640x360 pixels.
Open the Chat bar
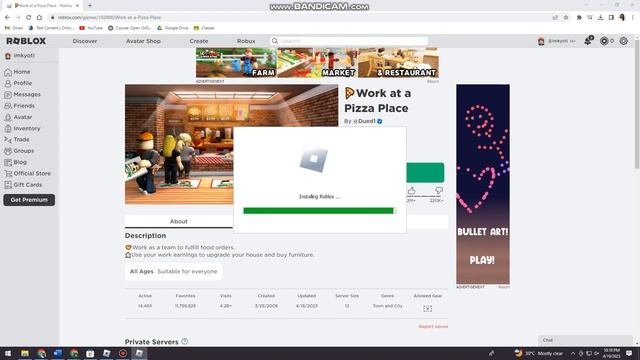585,340
